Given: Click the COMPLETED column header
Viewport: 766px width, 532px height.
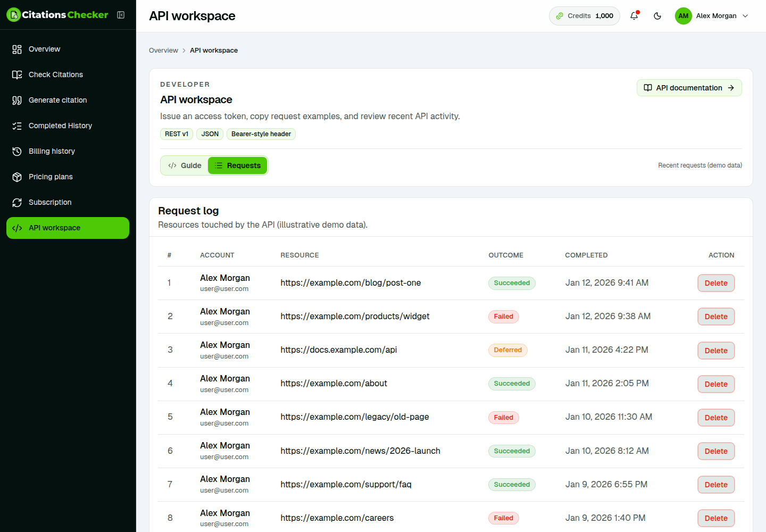Looking at the screenshot, I should pos(586,255).
